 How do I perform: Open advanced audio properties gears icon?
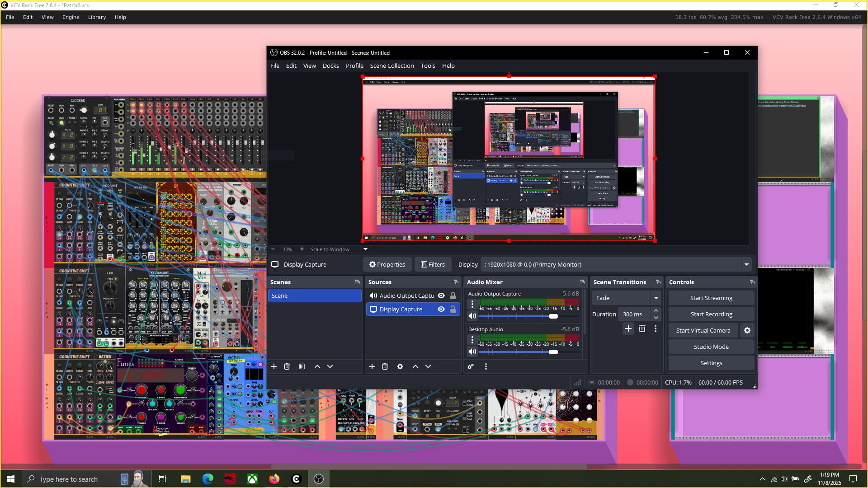tap(471, 366)
